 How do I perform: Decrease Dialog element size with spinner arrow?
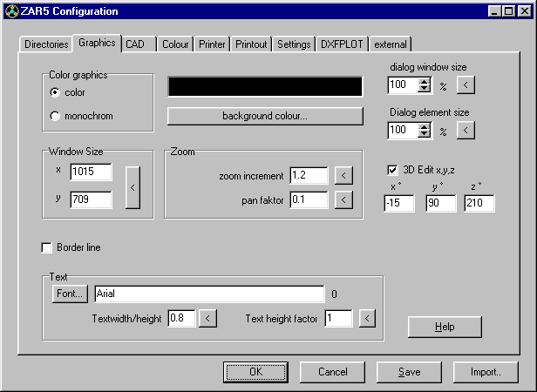(x=425, y=135)
